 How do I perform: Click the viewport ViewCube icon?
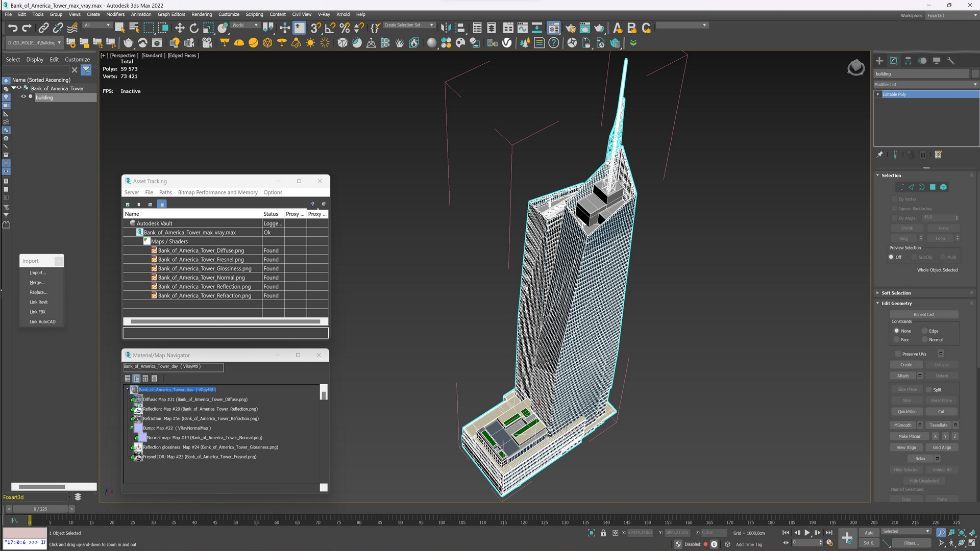point(856,67)
